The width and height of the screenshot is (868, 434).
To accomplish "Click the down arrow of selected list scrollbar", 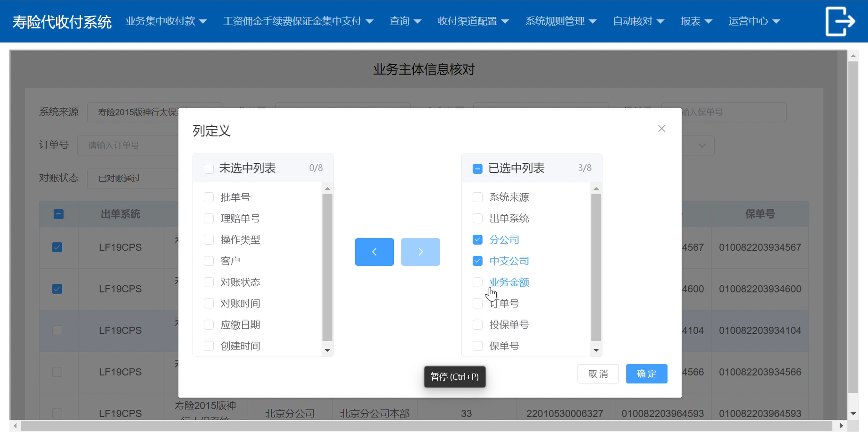I will click(x=596, y=350).
